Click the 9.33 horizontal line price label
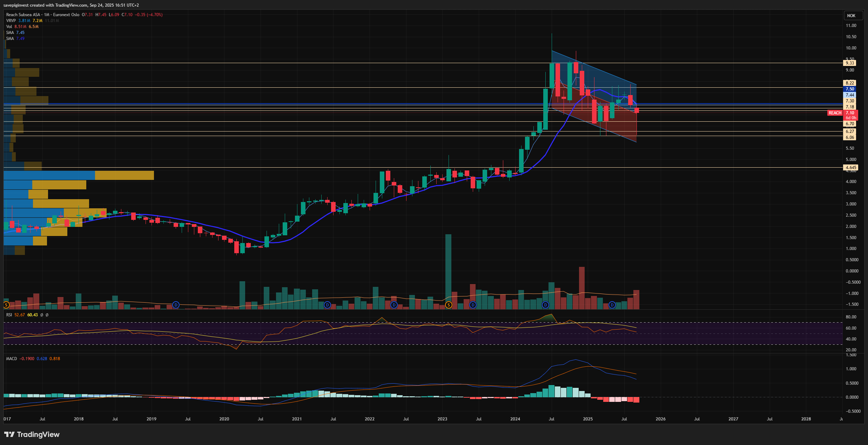868x445 pixels. click(x=849, y=63)
